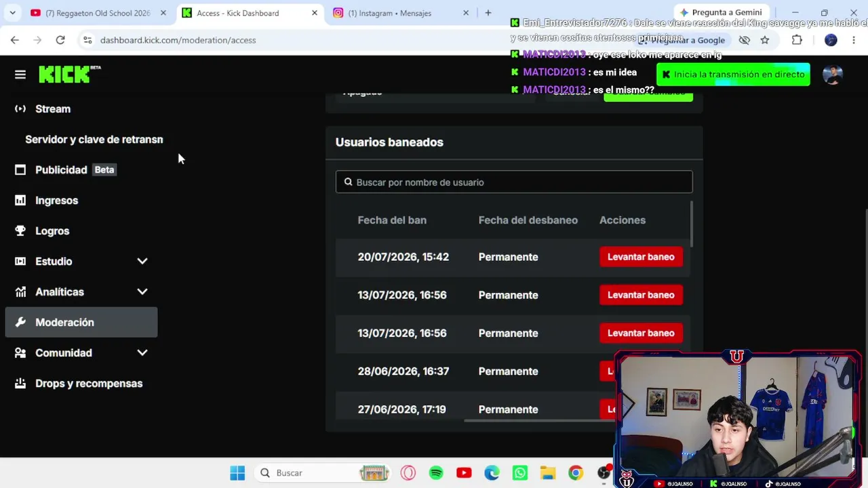Lift the ban dated 20/07/2026, 15:42

(x=641, y=257)
